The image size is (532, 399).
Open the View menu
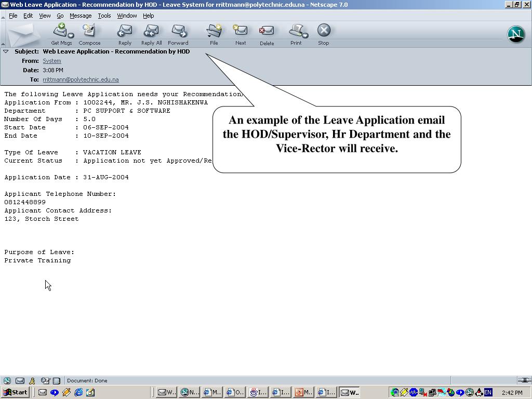(x=45, y=16)
